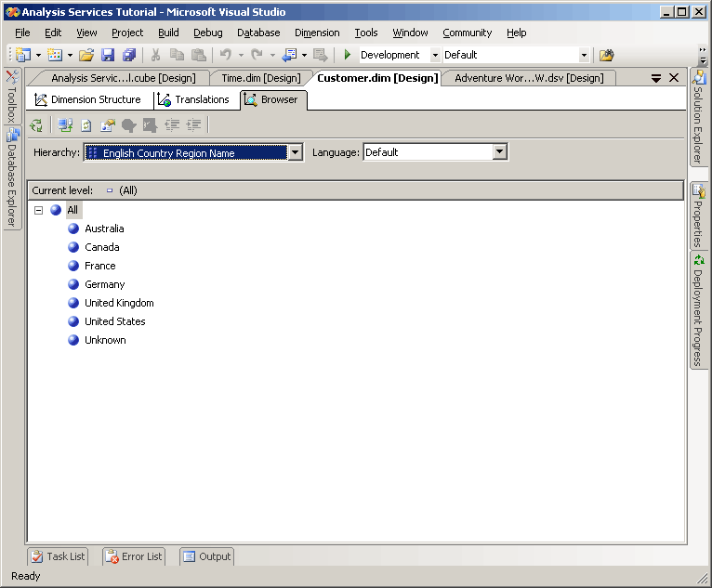
Task: Select the Australia member
Action: tap(104, 229)
